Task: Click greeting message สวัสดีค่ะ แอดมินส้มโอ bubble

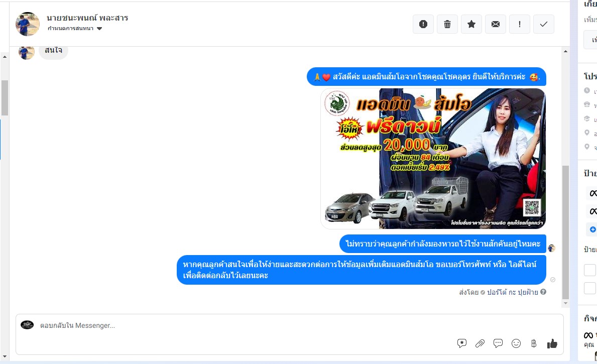Action: pyautogui.click(x=426, y=77)
